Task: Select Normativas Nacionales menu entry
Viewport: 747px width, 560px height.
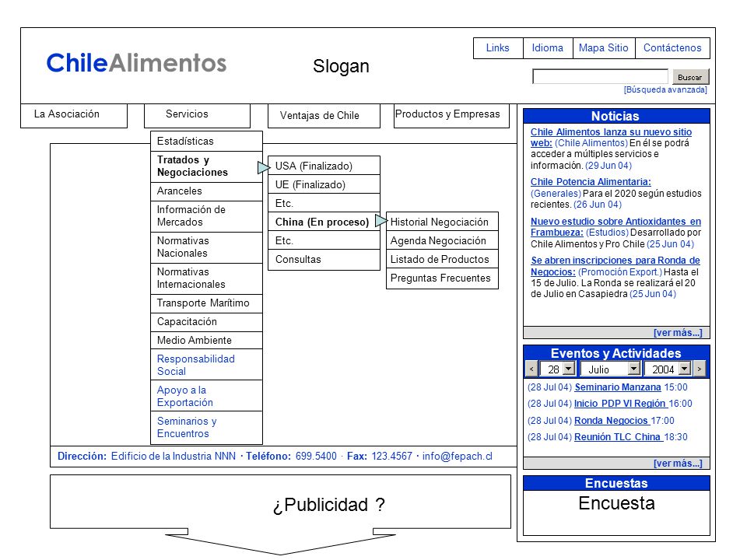Action: pos(206,247)
